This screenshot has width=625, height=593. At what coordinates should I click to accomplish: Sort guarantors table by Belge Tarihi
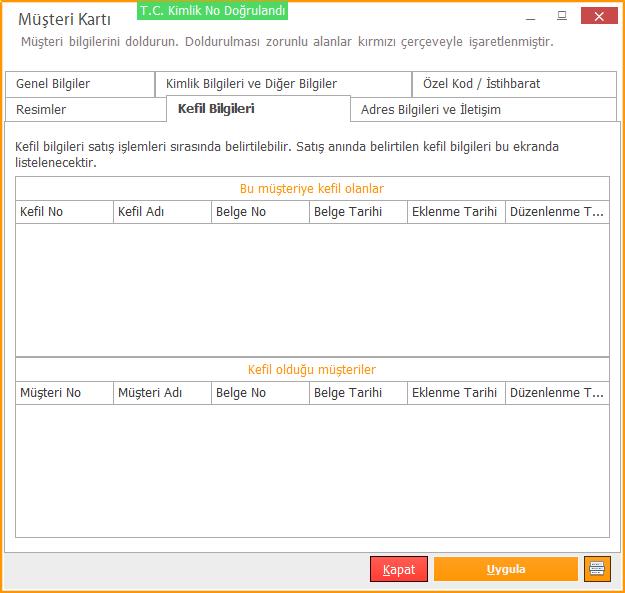click(358, 212)
